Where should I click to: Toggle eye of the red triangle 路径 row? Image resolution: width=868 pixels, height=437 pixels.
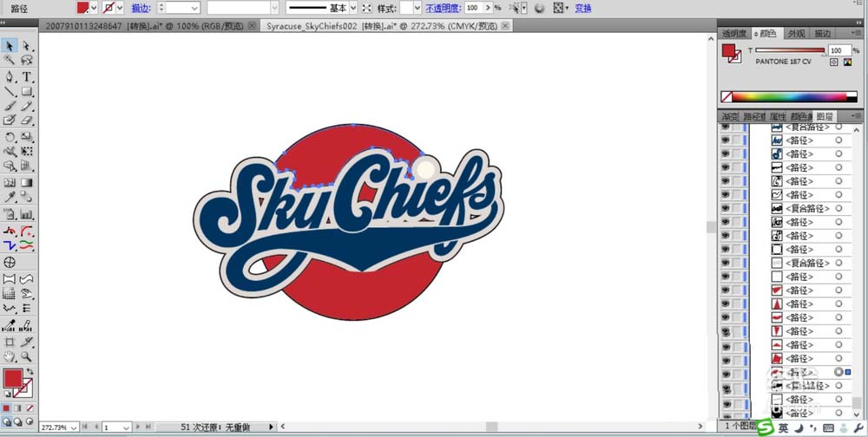pos(725,303)
